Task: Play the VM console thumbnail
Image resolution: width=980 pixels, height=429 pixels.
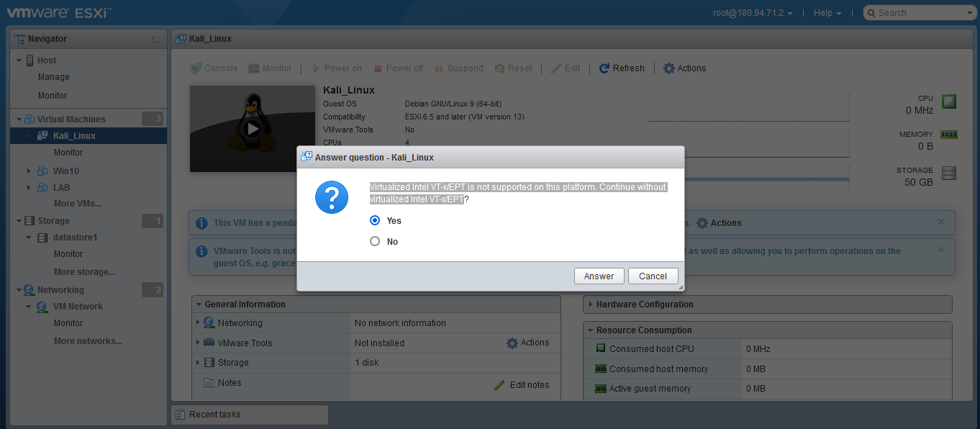Action: point(252,129)
